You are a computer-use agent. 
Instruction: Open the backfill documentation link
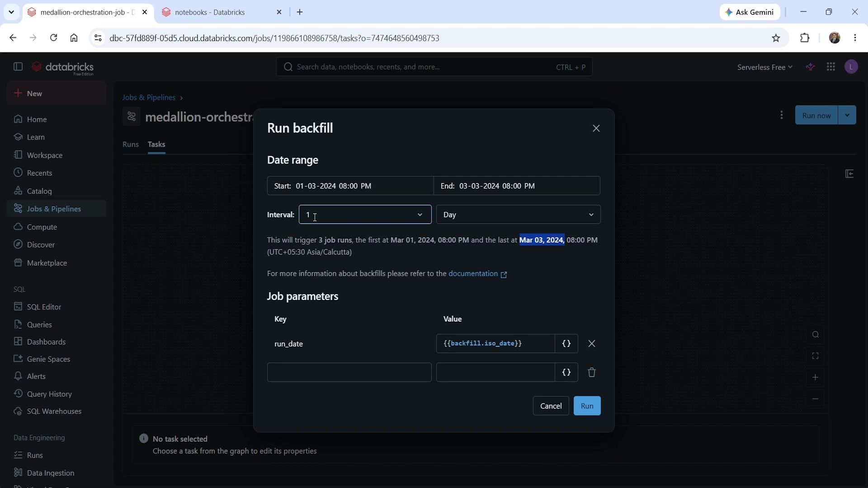click(477, 274)
